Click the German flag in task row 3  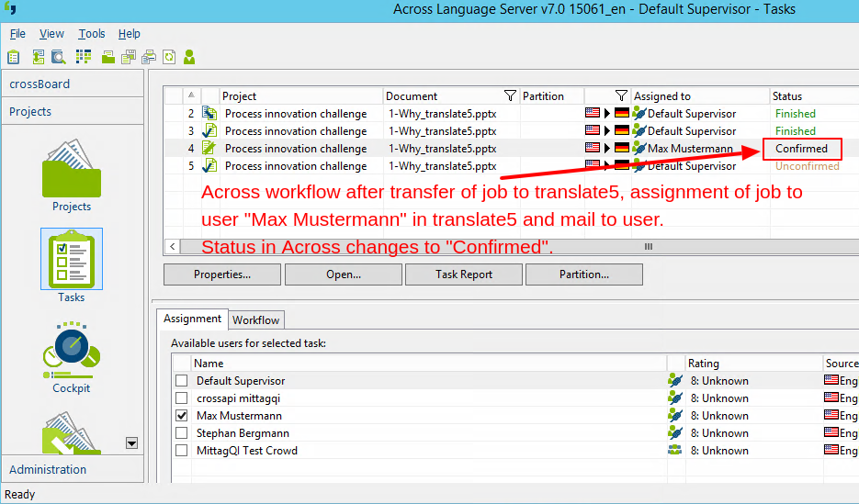click(x=622, y=130)
